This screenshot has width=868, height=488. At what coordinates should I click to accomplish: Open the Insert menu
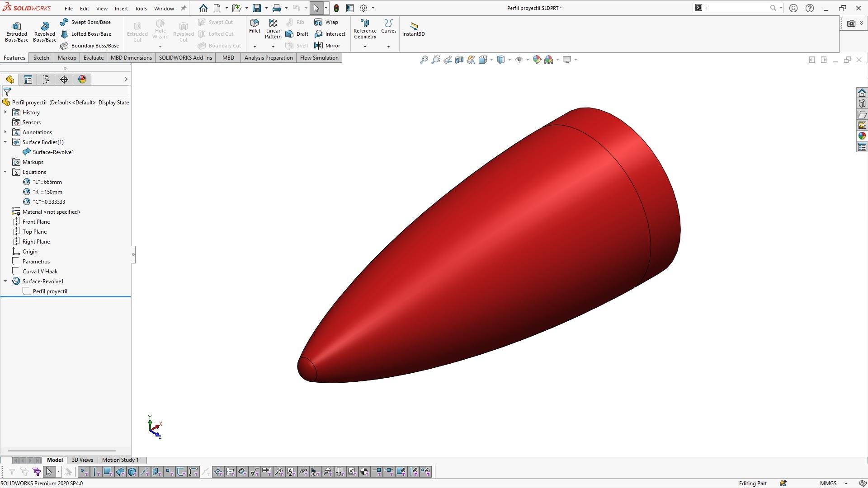coord(121,8)
